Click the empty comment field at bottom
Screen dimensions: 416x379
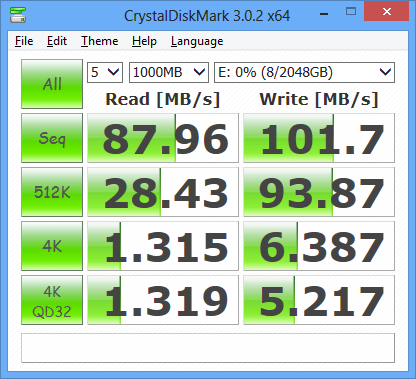208,348
